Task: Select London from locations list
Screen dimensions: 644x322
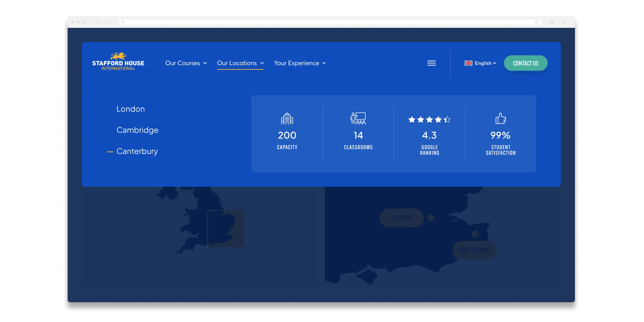Action: (131, 109)
